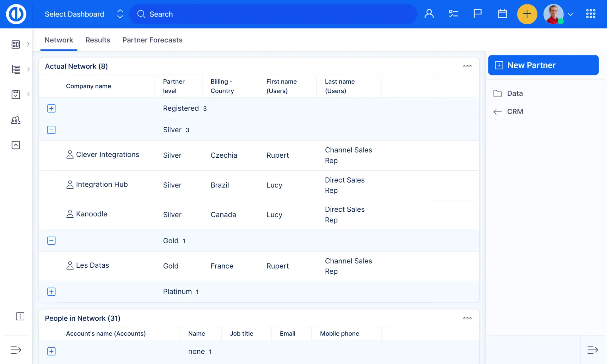
Task: Open the calendar icon in top bar
Action: coord(502,14)
